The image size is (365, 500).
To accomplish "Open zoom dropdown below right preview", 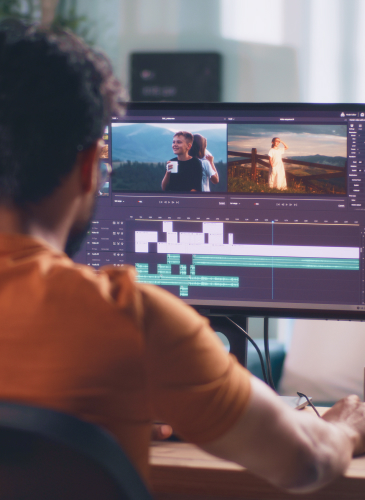I will (x=235, y=204).
